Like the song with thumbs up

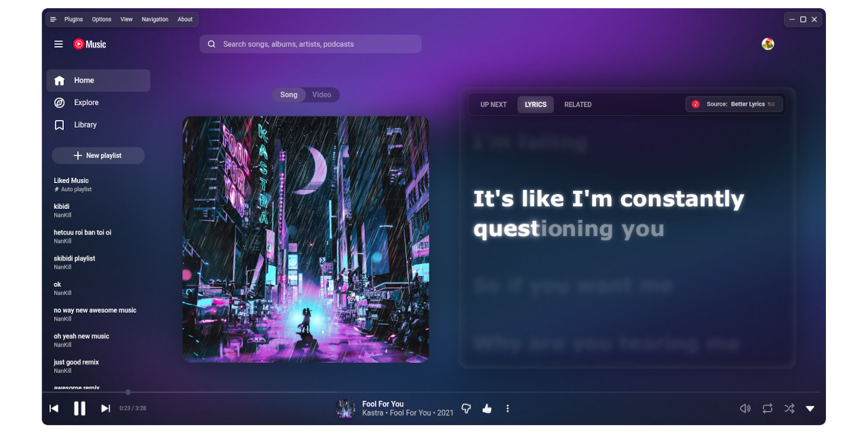487,408
